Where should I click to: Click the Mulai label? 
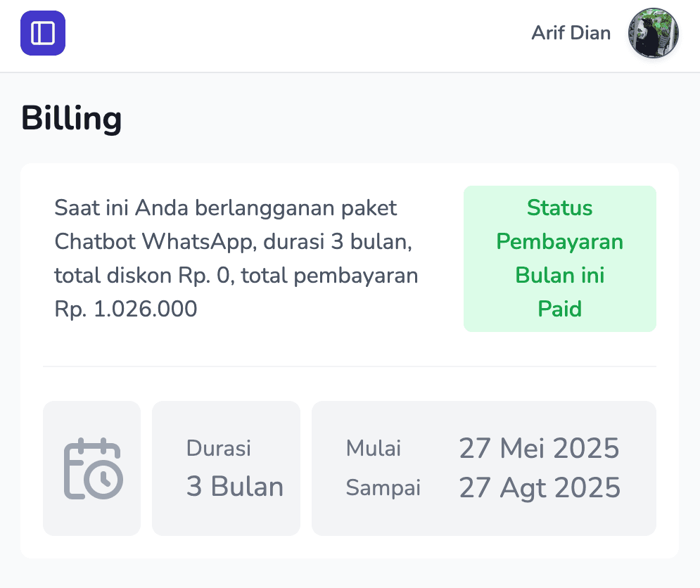coord(373,448)
